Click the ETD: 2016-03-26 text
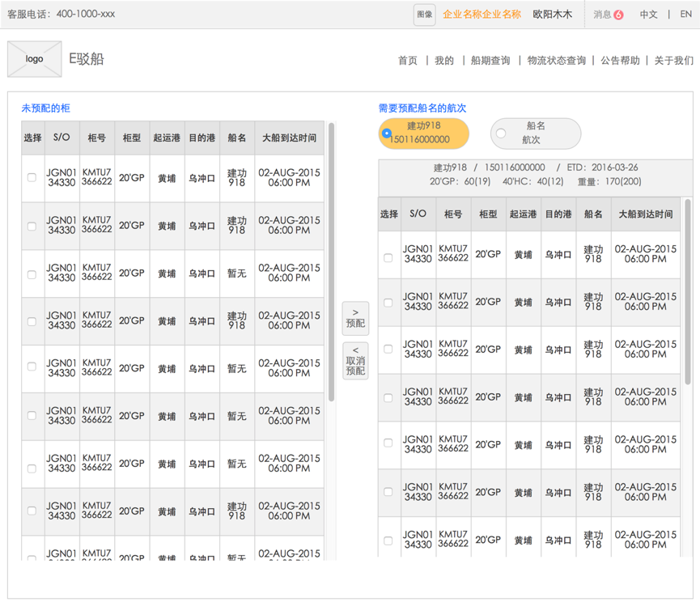700x602 pixels. [x=602, y=167]
